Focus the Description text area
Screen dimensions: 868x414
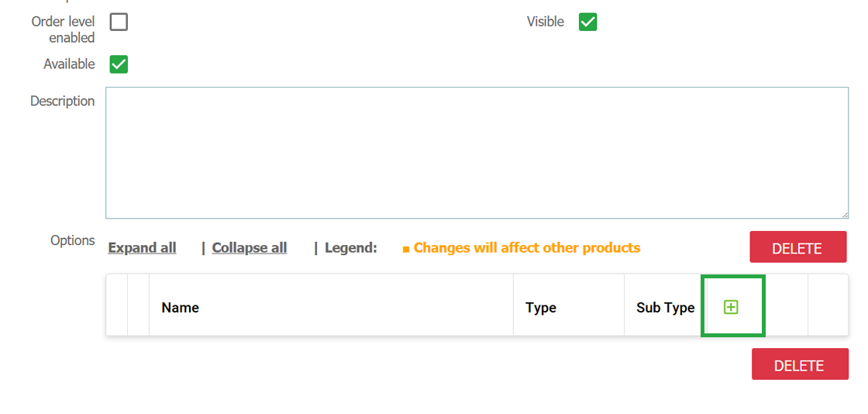pos(477,153)
